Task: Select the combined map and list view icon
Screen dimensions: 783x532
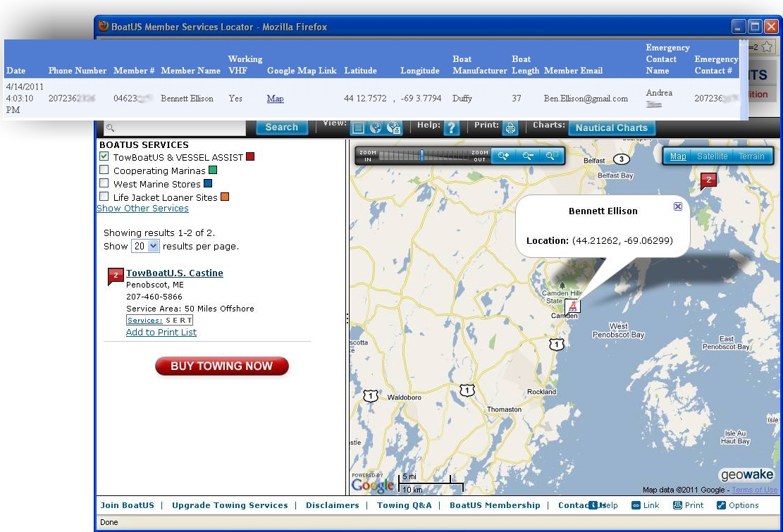Action: pos(393,128)
